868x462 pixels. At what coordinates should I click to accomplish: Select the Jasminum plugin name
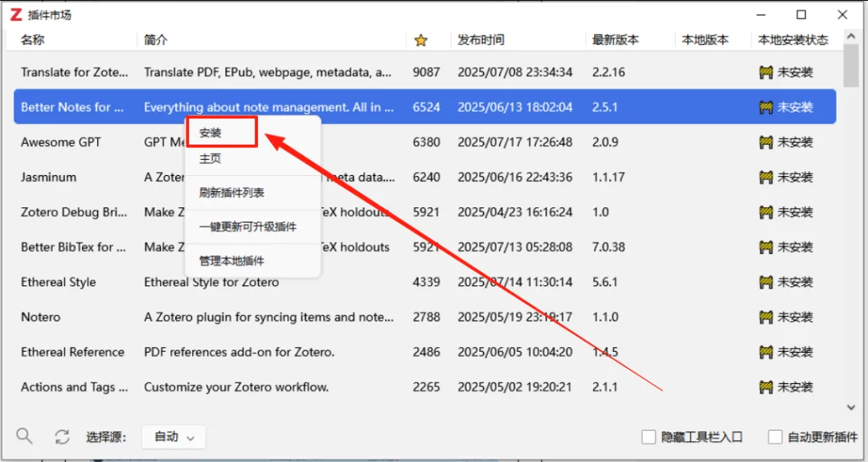[x=49, y=177]
